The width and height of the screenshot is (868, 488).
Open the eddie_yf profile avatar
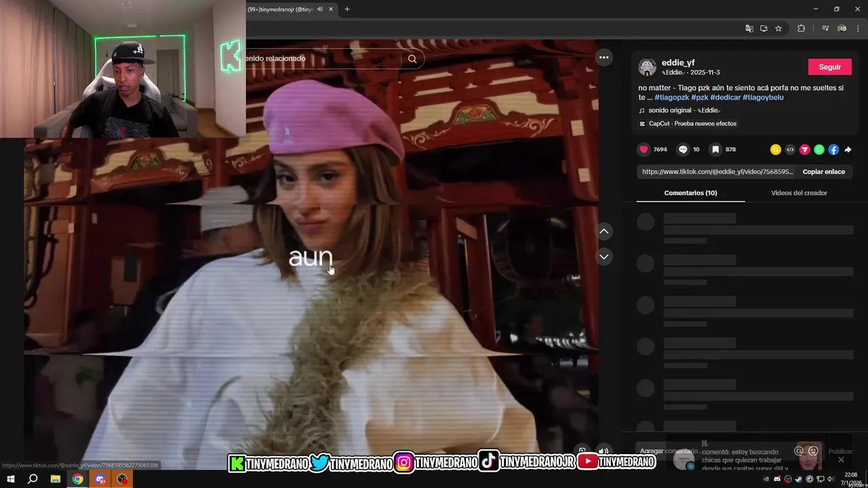(647, 67)
